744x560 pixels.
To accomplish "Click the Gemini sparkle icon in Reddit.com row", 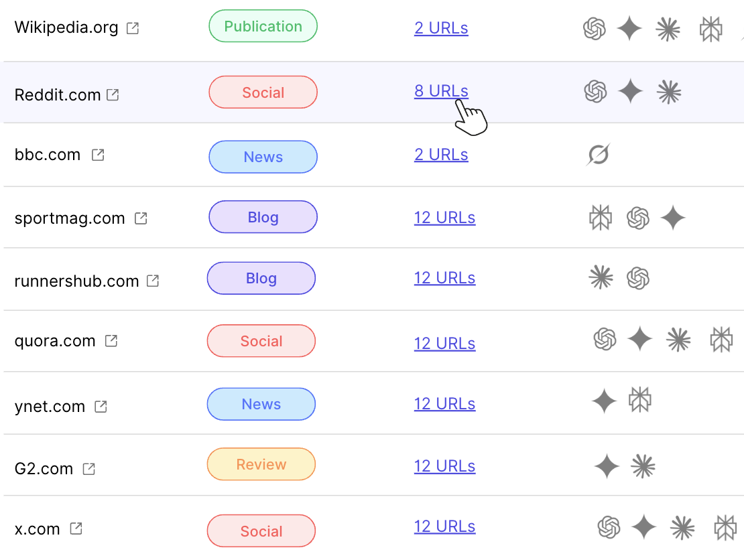I will 630,92.
